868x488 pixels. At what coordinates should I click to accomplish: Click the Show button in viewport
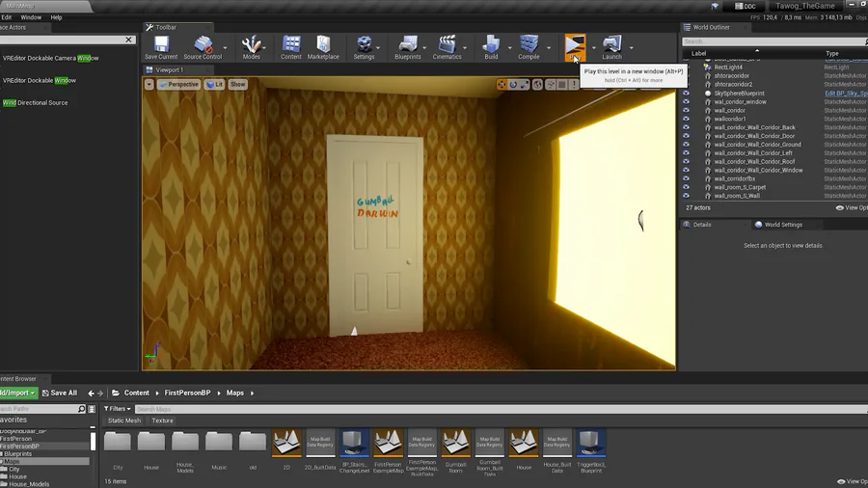pos(237,85)
